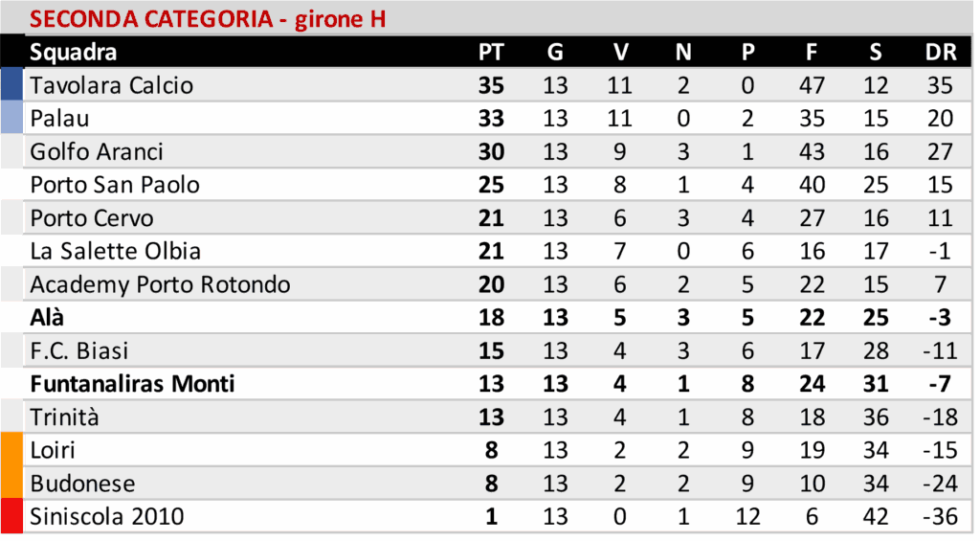
Task: Select the Porto San Paolo team name
Action: point(115,185)
